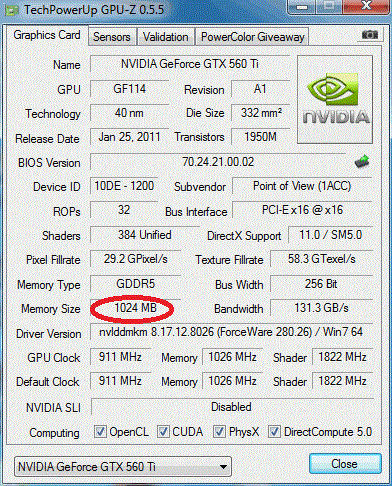Click the Name field NVIDIA GeForce GTX 560 Ti
This screenshot has width=392, height=486.
pos(190,64)
